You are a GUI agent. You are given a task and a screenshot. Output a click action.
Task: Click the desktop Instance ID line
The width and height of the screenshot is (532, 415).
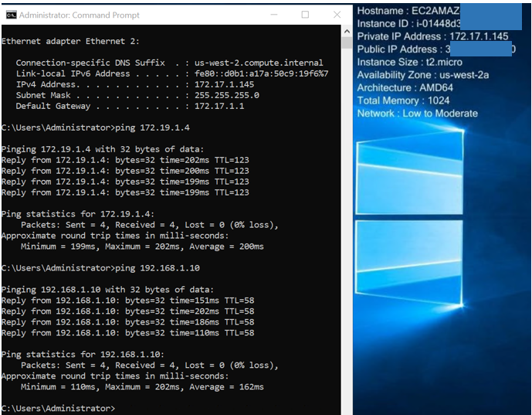click(408, 24)
